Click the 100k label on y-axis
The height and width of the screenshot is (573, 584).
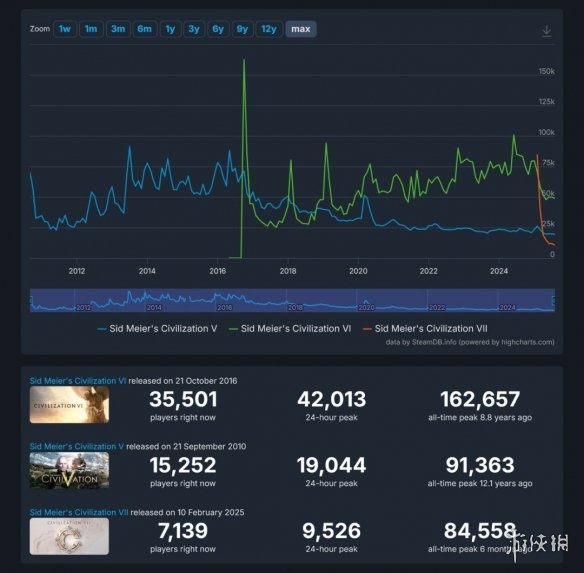coord(546,132)
